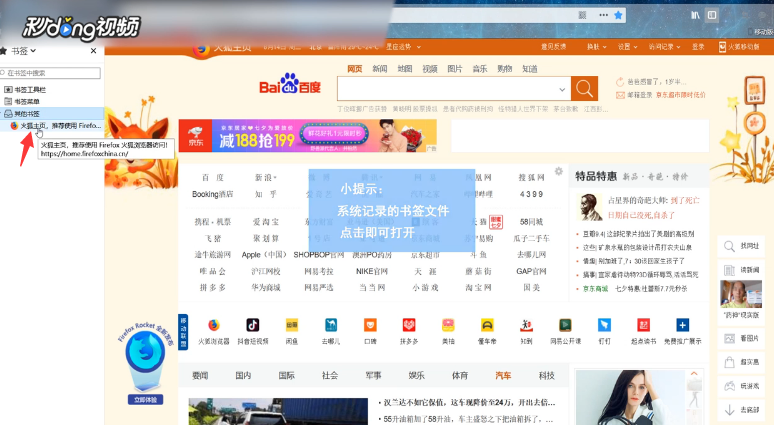Screen dimensions: 774x425
Task: Click the 玩游戏 gamepad icon
Action: click(730, 386)
